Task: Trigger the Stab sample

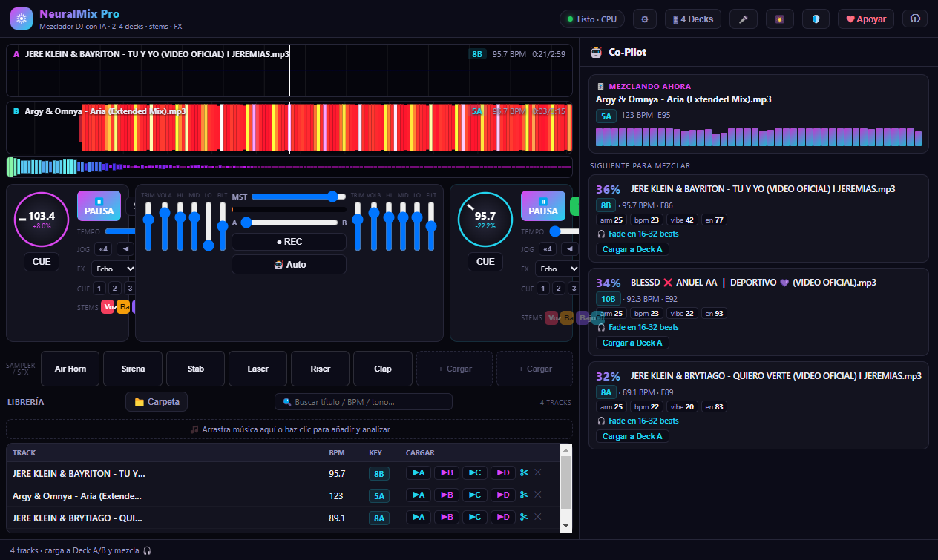Action: point(196,369)
